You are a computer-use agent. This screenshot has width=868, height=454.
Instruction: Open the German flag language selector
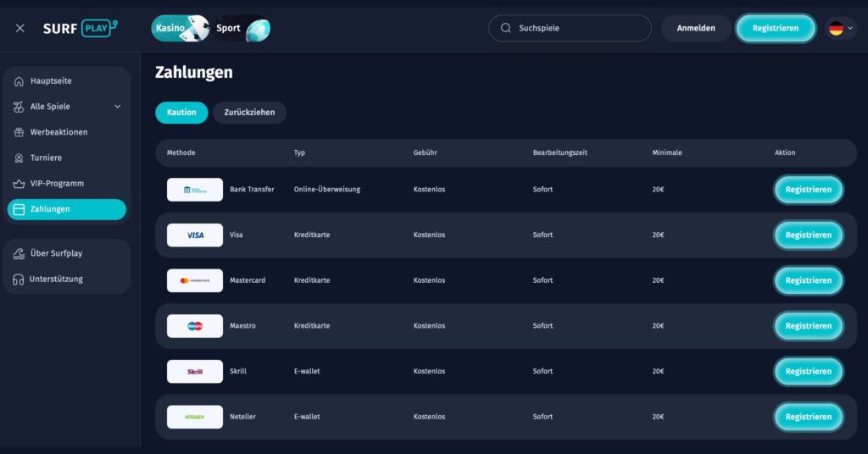[841, 28]
